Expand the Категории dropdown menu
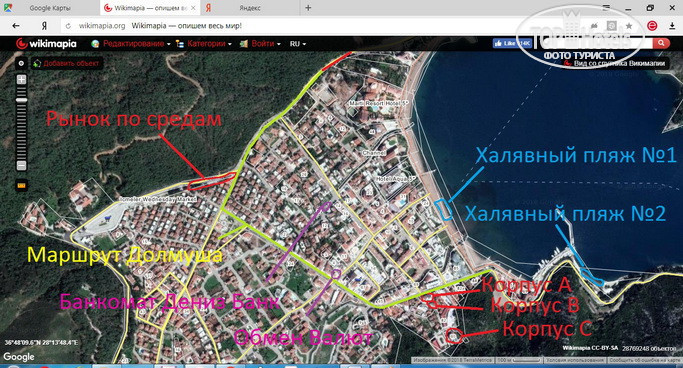Image resolution: width=683 pixels, height=368 pixels. [x=204, y=44]
